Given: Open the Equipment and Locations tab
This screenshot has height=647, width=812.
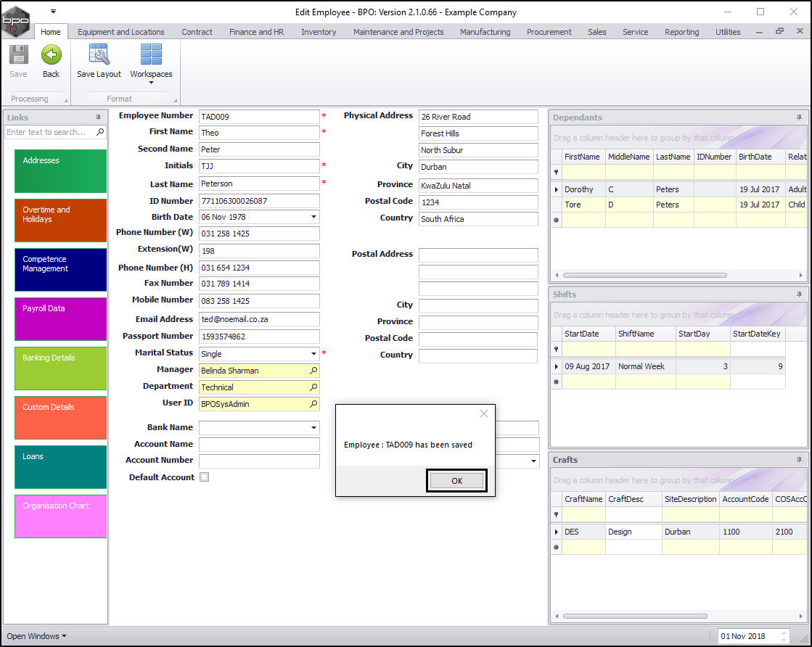Looking at the screenshot, I should 120,32.
